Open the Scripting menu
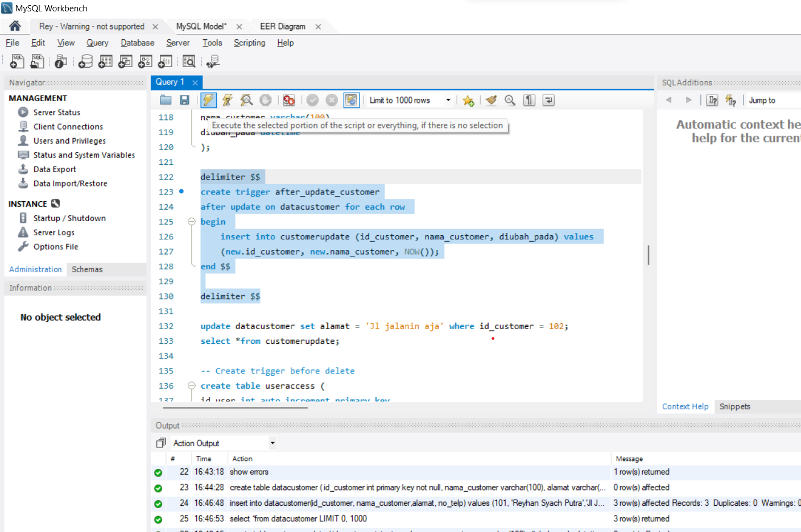 249,43
